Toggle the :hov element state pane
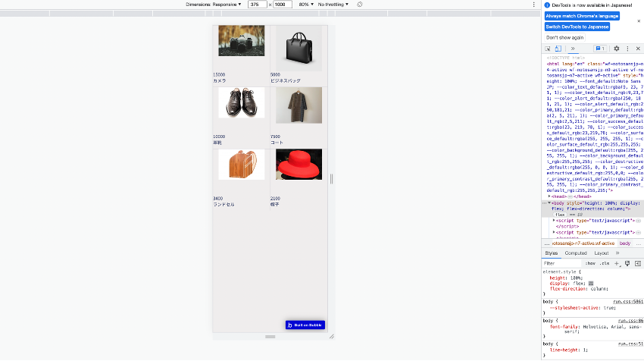644x361 pixels. [589, 263]
